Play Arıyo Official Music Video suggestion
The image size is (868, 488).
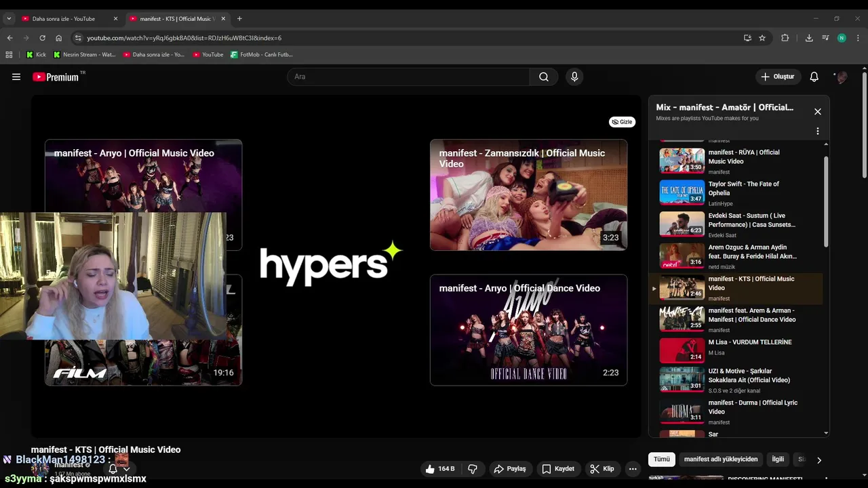143,176
